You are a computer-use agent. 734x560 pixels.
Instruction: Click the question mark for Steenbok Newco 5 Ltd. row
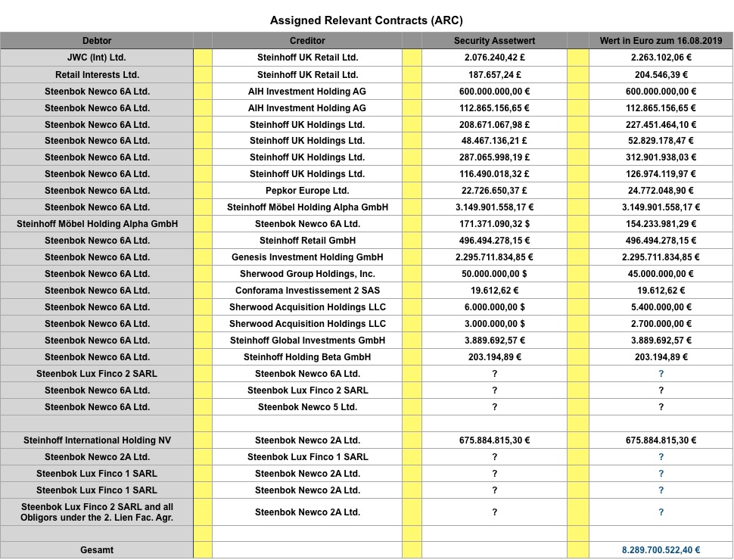[494, 407]
